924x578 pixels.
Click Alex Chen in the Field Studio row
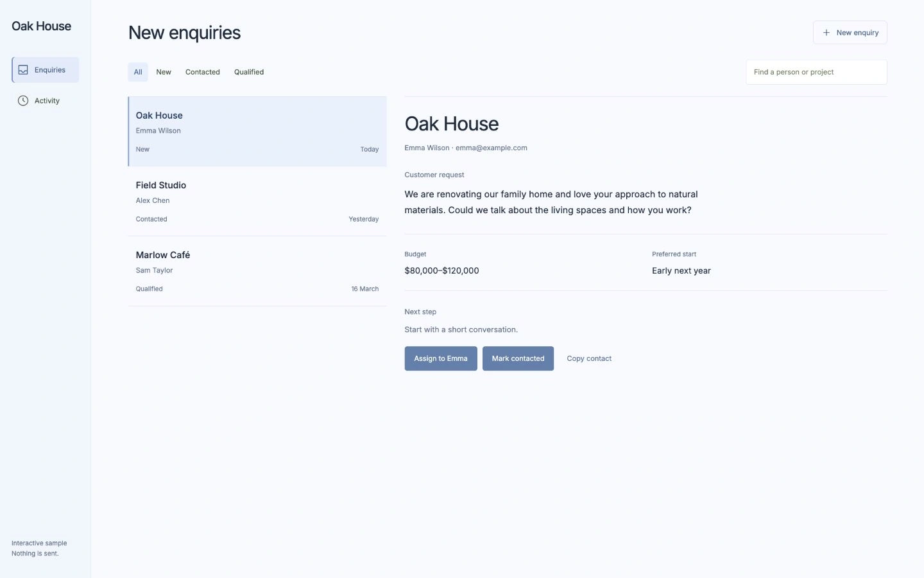click(x=153, y=200)
